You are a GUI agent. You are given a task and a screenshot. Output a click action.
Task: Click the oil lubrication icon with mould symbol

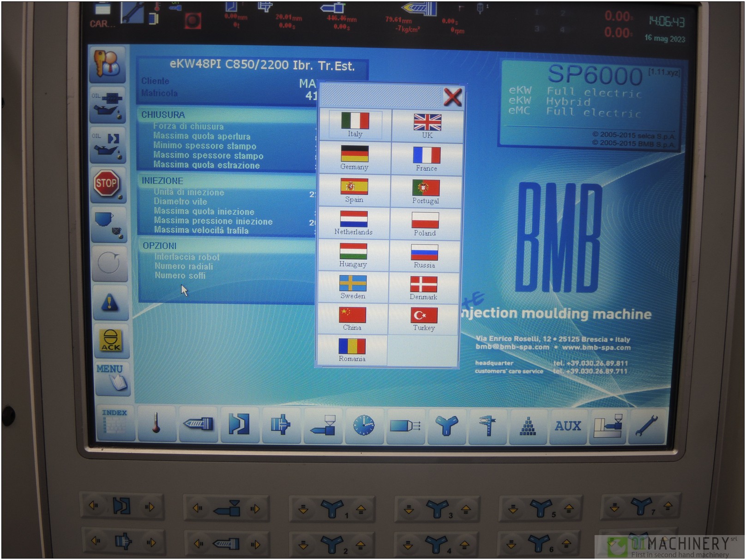108,146
